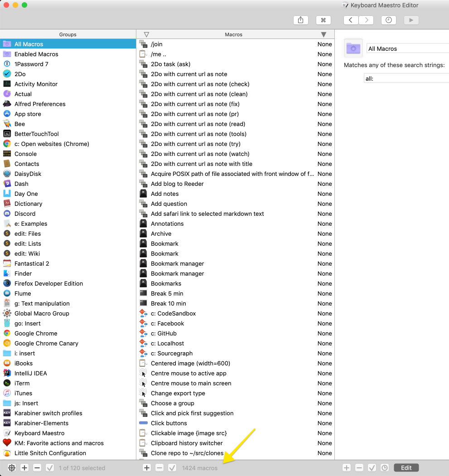Click the action timeout clock button
The image size is (449, 476).
point(384,468)
